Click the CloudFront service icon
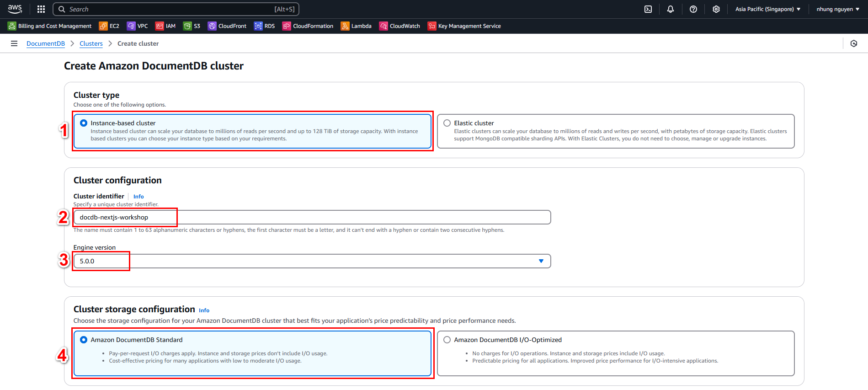Image resolution: width=868 pixels, height=390 pixels. click(x=212, y=26)
